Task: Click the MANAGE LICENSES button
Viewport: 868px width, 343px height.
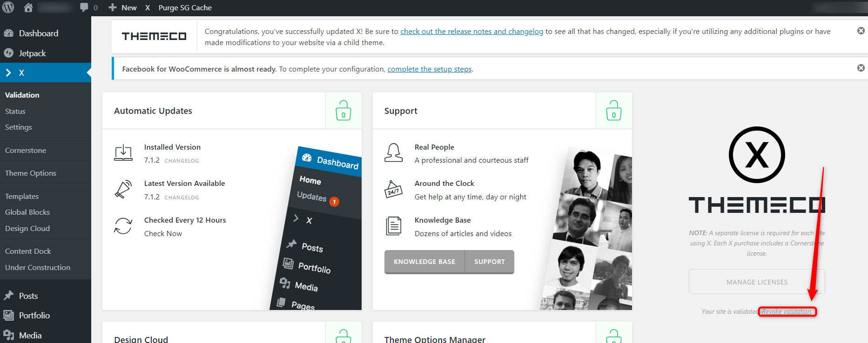Action: tap(756, 282)
